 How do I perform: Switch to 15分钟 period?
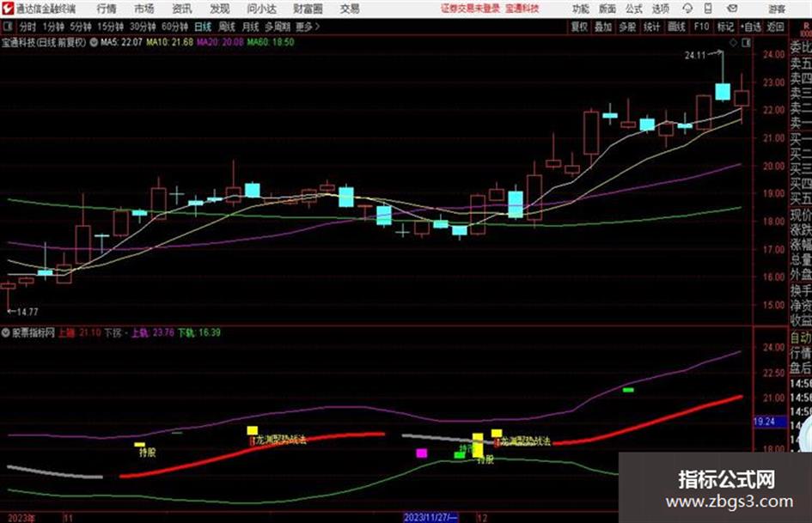111,27
